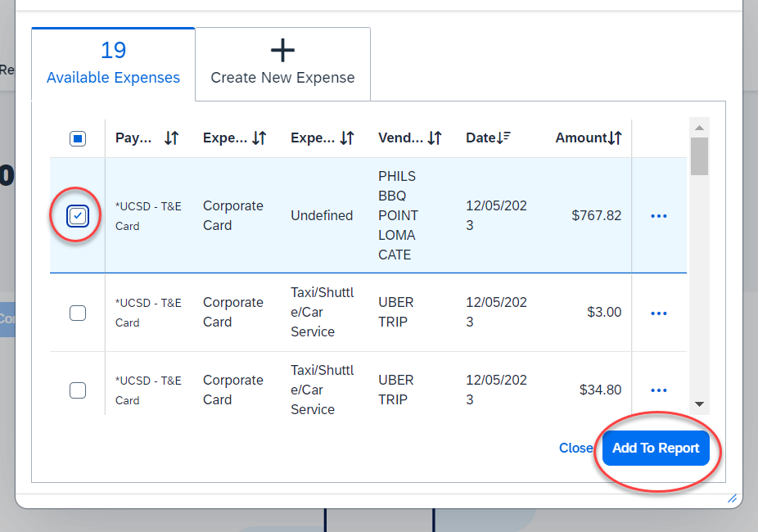Click the plus icon above Create New Expense
This screenshot has height=532, width=758.
coord(282,50)
